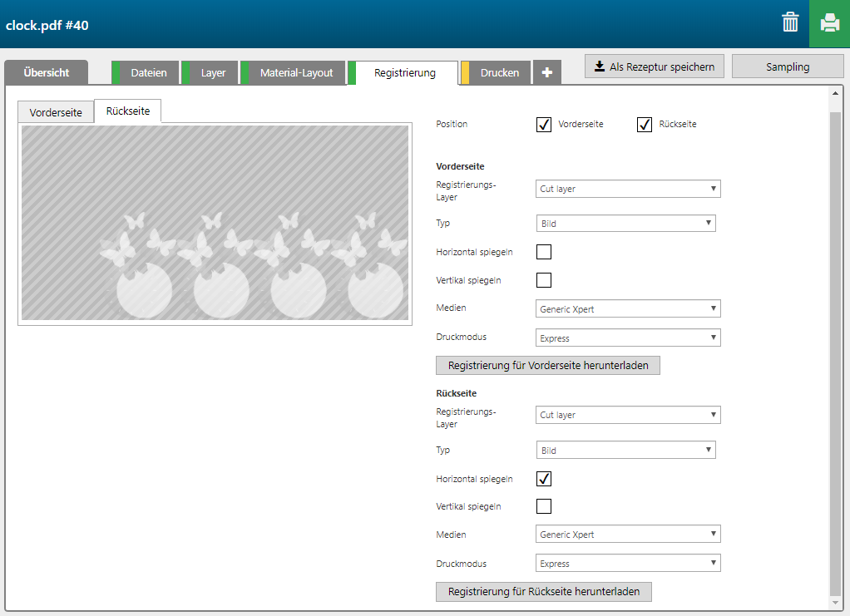
Task: Click the scrollbar down arrow
Action: click(x=835, y=603)
